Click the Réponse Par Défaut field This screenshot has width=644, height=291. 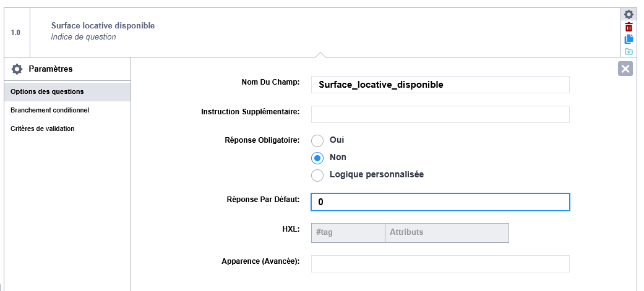pyautogui.click(x=440, y=202)
